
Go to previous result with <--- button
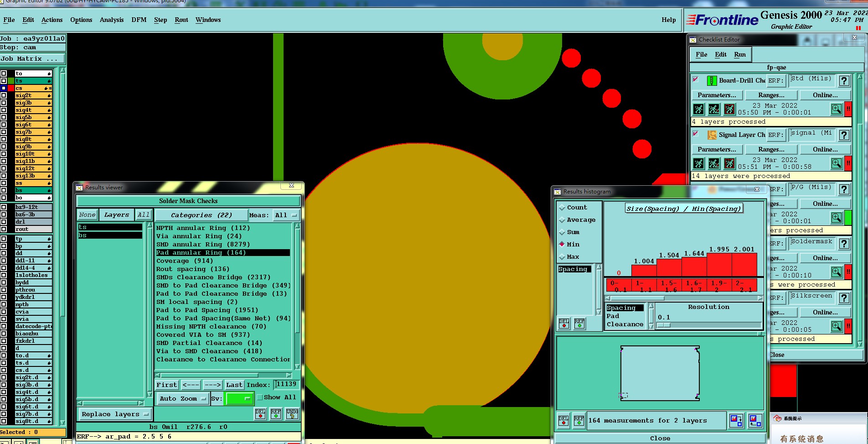[191, 385]
